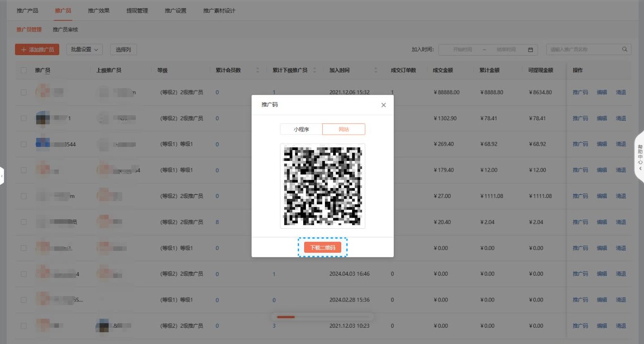Check the row joined 2024.04.03 16:46
Screen dimensions: 644x344
(24, 274)
